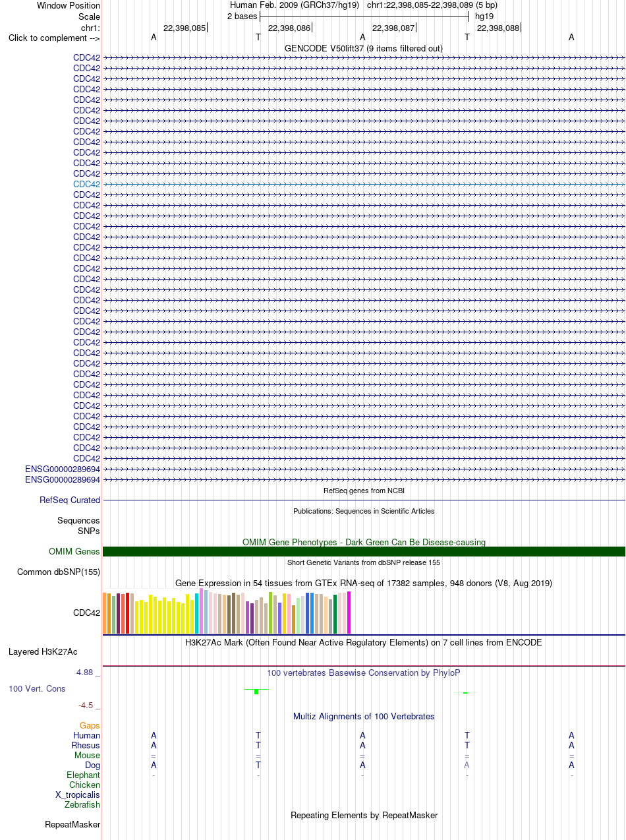This screenshot has width=626, height=840.
Task: Select the Mouse alignment row label
Action: click(88, 755)
